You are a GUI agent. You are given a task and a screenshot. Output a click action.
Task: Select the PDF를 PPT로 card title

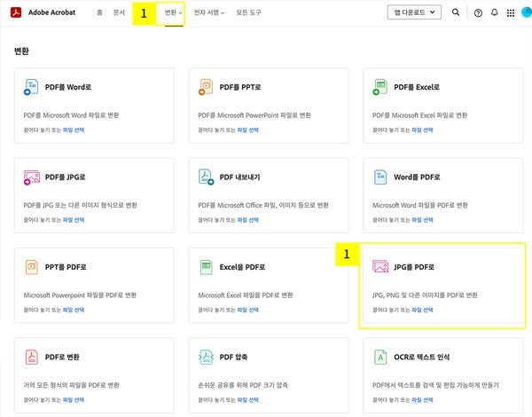click(240, 87)
